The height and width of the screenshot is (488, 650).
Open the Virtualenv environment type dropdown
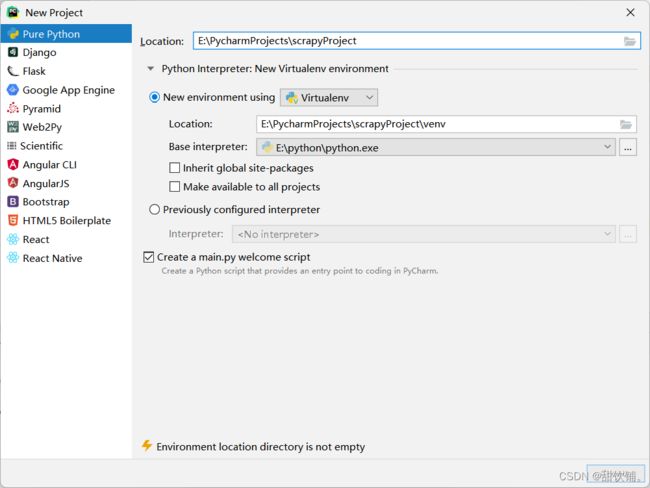pyautogui.click(x=329, y=98)
